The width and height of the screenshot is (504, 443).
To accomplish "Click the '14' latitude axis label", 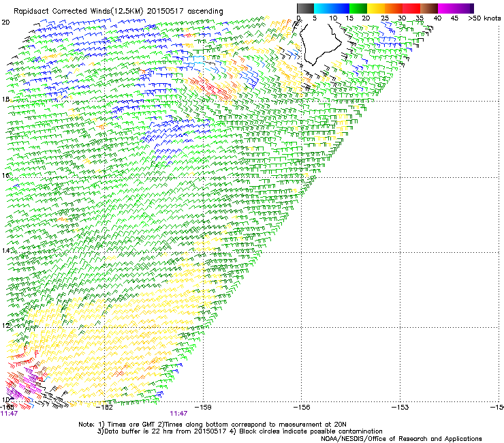I will [5, 250].
